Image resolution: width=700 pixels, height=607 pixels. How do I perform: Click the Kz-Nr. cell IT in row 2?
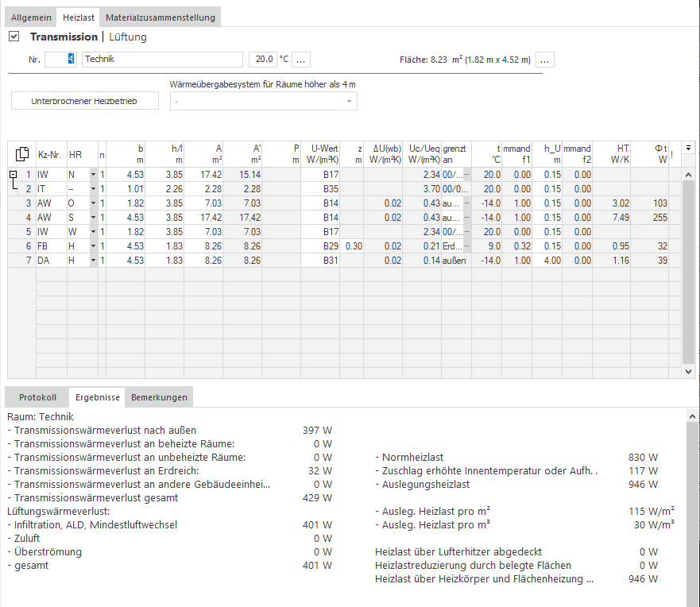(52, 189)
